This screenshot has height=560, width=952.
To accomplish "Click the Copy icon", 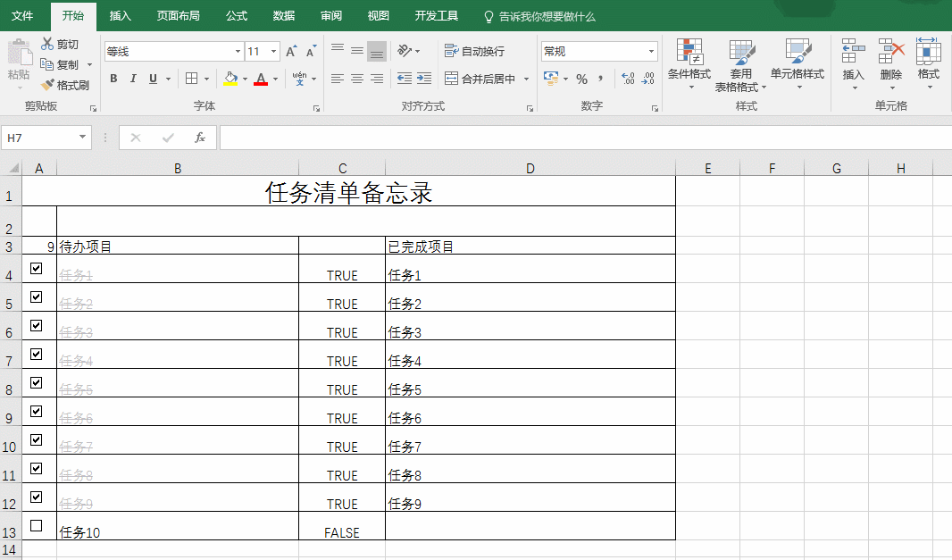I will pos(46,63).
